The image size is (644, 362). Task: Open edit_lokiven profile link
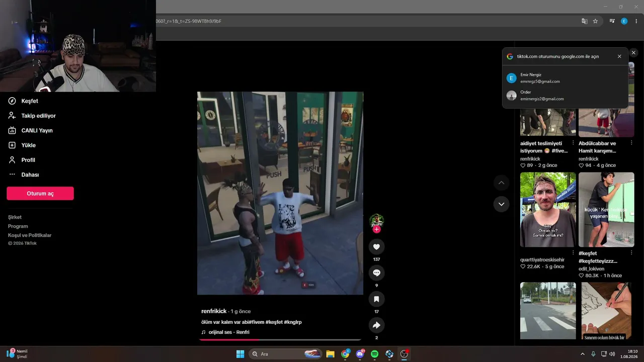(592, 269)
